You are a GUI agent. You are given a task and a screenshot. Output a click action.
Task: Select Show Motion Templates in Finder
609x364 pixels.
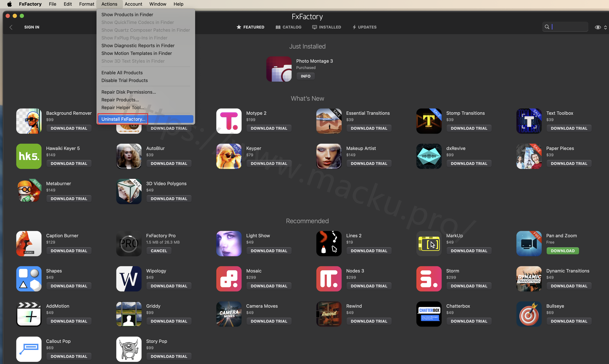point(145,53)
